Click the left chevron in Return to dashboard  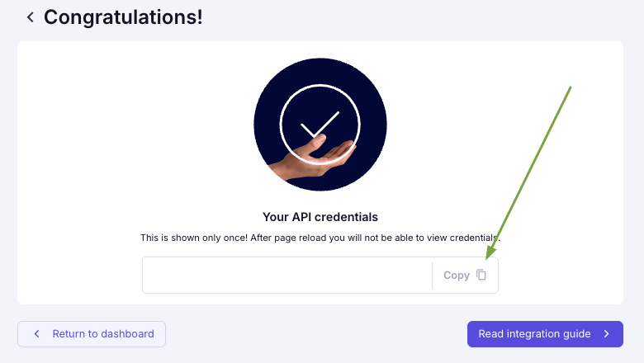[37, 334]
